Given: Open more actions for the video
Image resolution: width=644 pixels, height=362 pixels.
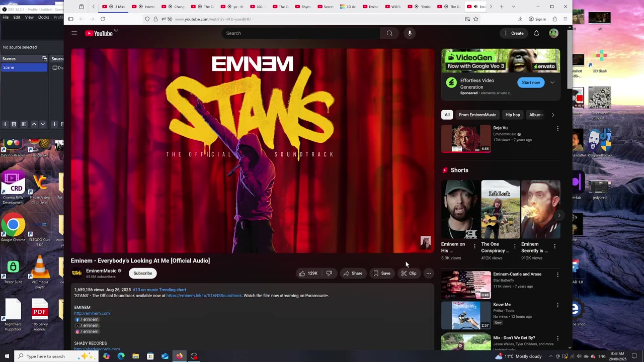Looking at the screenshot, I should (x=429, y=274).
